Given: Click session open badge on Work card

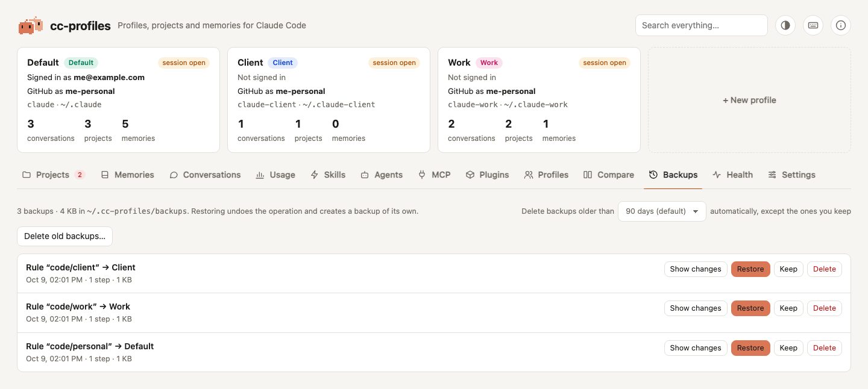Looking at the screenshot, I should [x=605, y=63].
